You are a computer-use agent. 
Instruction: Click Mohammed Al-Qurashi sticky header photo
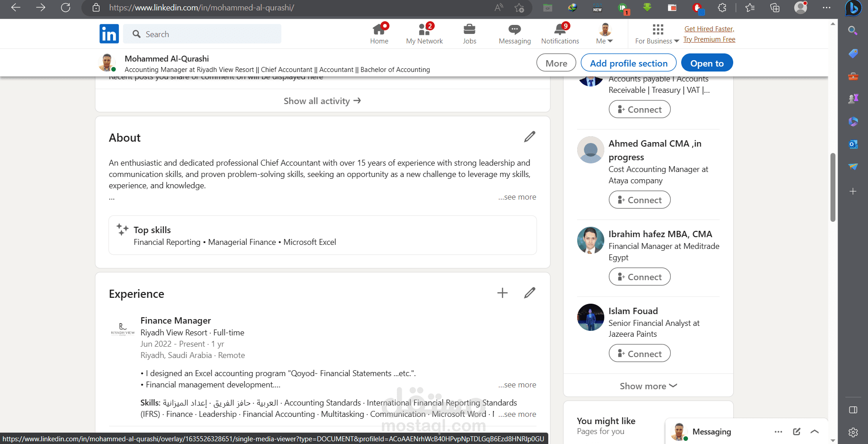[107, 63]
